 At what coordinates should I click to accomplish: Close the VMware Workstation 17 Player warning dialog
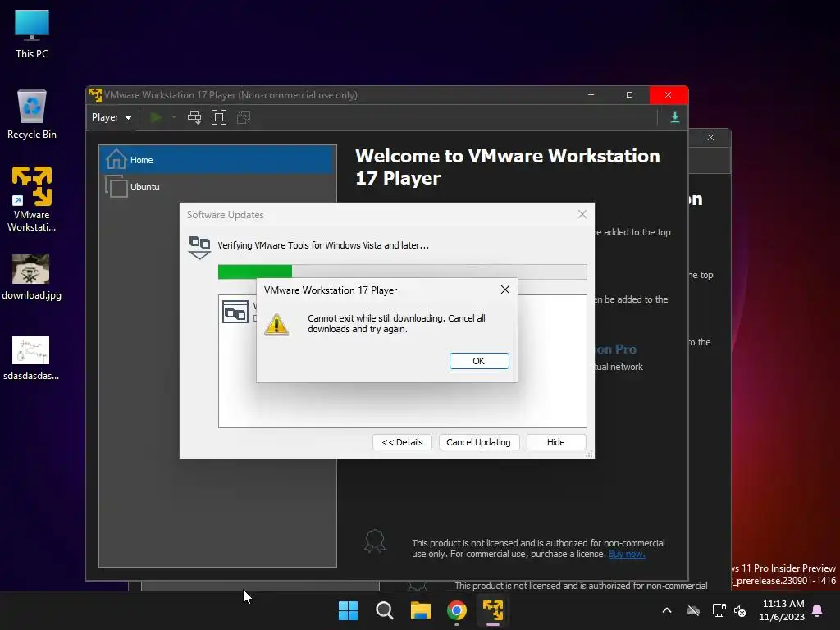coord(504,290)
